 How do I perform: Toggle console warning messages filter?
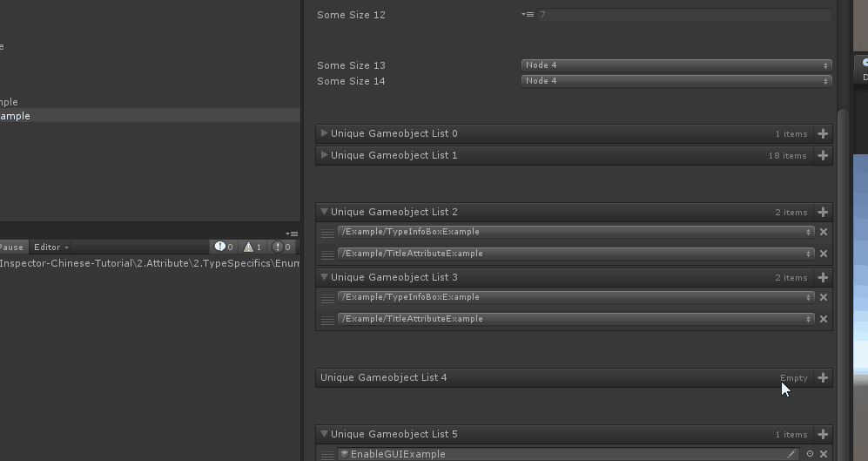tap(252, 247)
